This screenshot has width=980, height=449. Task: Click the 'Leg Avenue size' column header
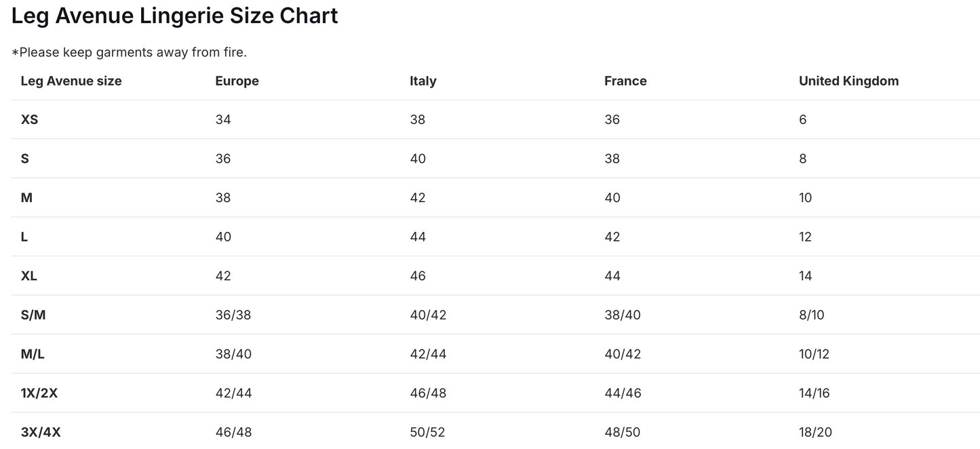coord(71,81)
